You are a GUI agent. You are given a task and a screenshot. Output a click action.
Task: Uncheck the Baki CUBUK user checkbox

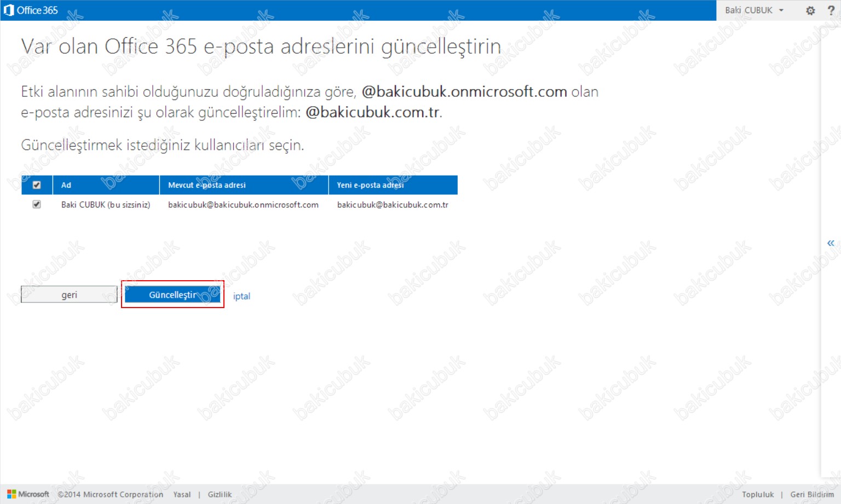click(x=37, y=204)
